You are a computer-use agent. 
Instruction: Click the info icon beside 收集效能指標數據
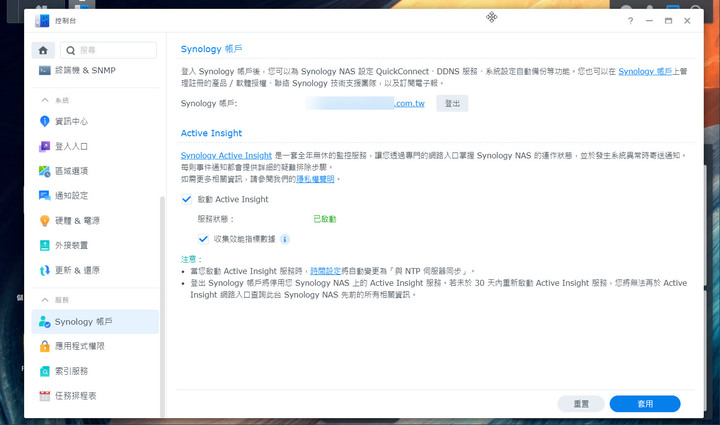click(x=285, y=239)
